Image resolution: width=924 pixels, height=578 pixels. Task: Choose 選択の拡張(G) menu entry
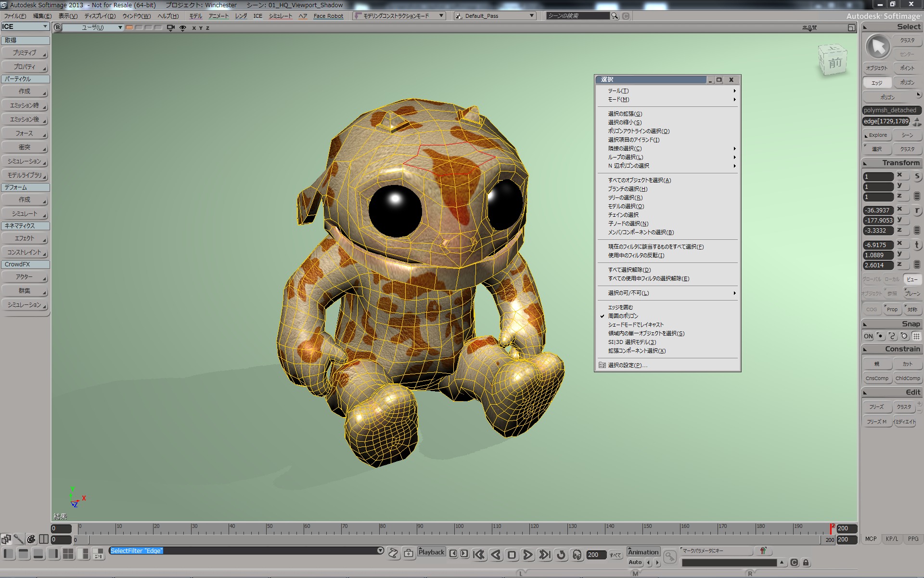(x=625, y=114)
